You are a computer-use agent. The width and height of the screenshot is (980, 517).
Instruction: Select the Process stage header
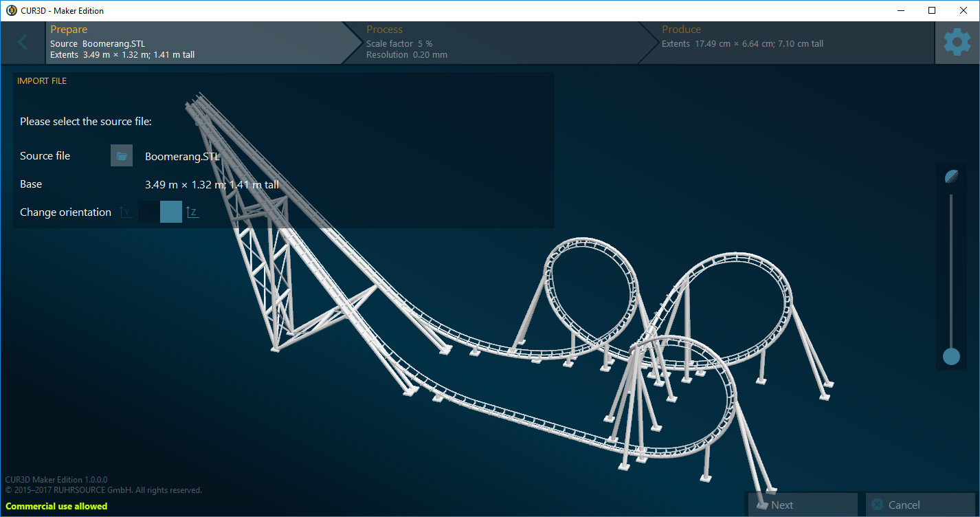tap(384, 29)
